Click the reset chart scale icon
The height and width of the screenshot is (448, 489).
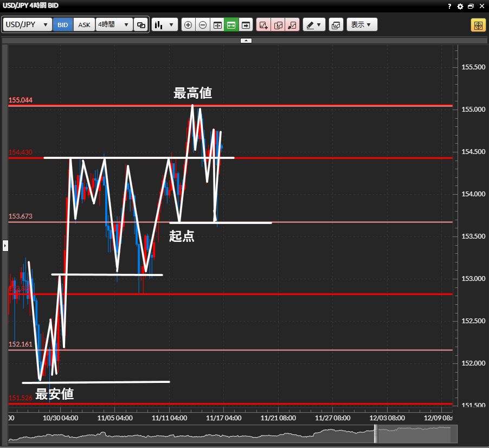pos(217,25)
